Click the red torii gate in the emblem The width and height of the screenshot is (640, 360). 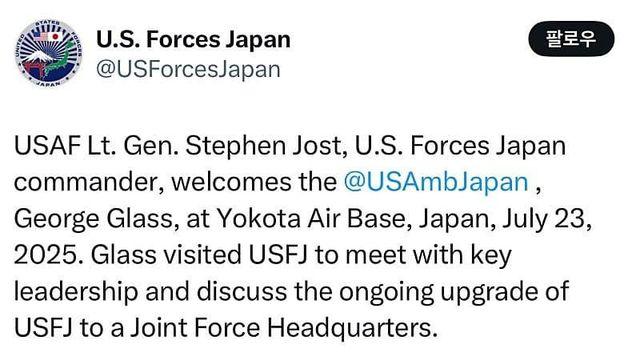35,68
